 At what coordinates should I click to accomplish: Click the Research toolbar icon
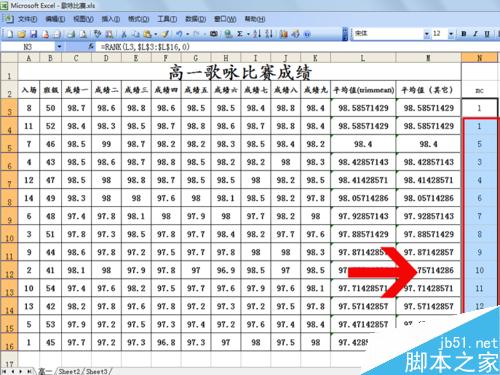point(109,34)
